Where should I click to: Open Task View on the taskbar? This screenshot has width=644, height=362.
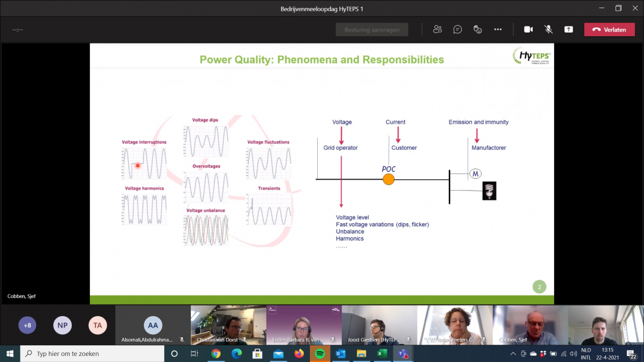(194, 354)
